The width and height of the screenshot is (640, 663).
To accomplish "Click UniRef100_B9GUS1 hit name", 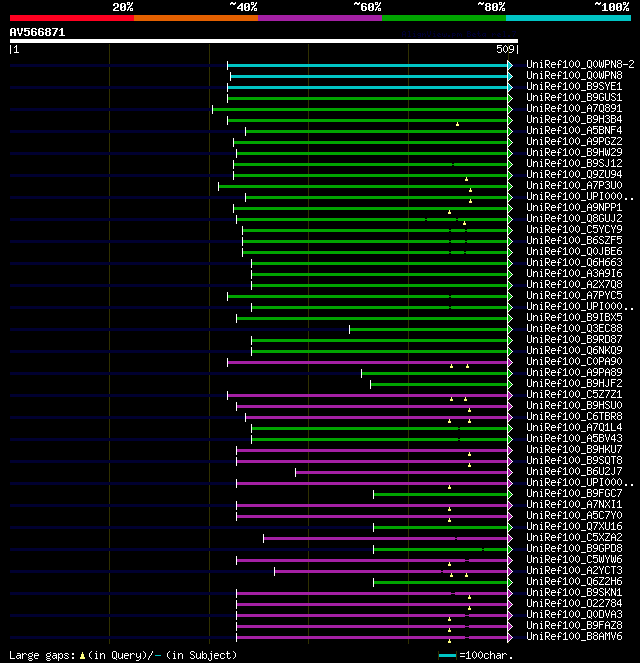I will (574, 97).
